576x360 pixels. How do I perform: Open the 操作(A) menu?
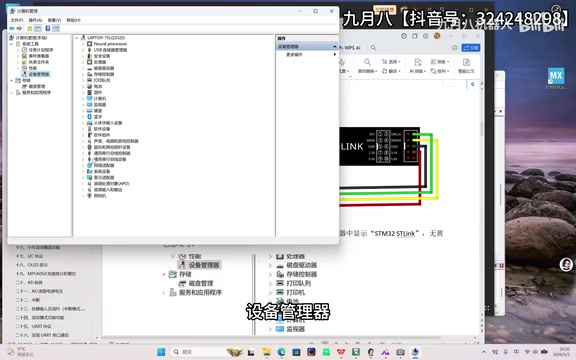point(35,20)
